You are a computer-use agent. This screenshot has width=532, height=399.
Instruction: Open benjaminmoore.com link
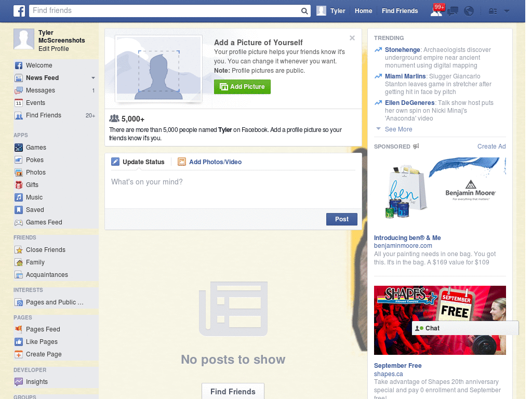403,246
